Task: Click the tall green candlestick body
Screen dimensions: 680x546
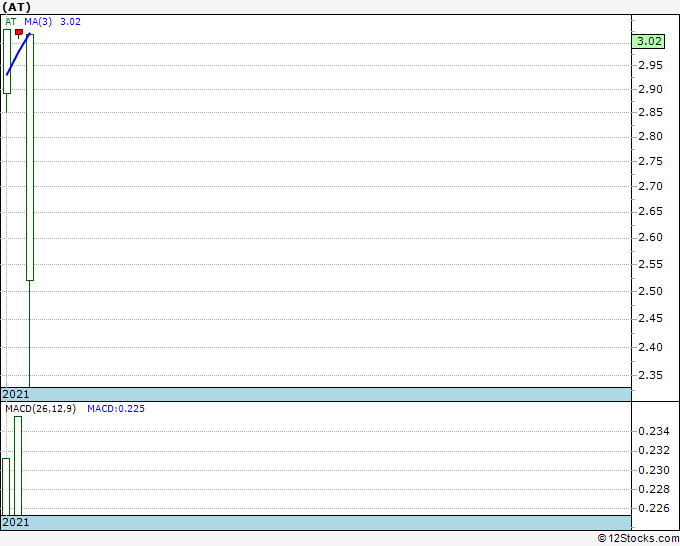Action: 30,157
